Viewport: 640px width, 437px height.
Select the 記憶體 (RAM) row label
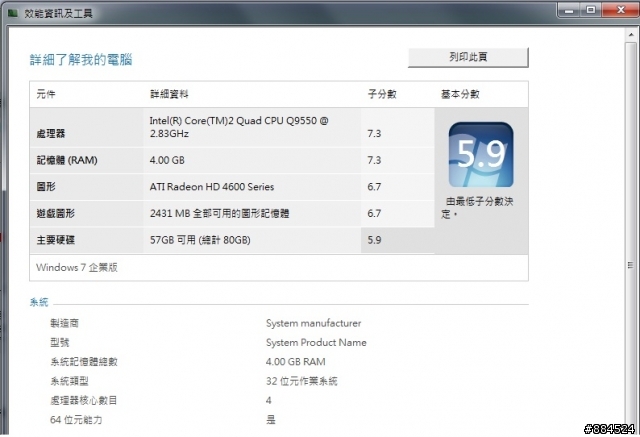tap(67, 160)
